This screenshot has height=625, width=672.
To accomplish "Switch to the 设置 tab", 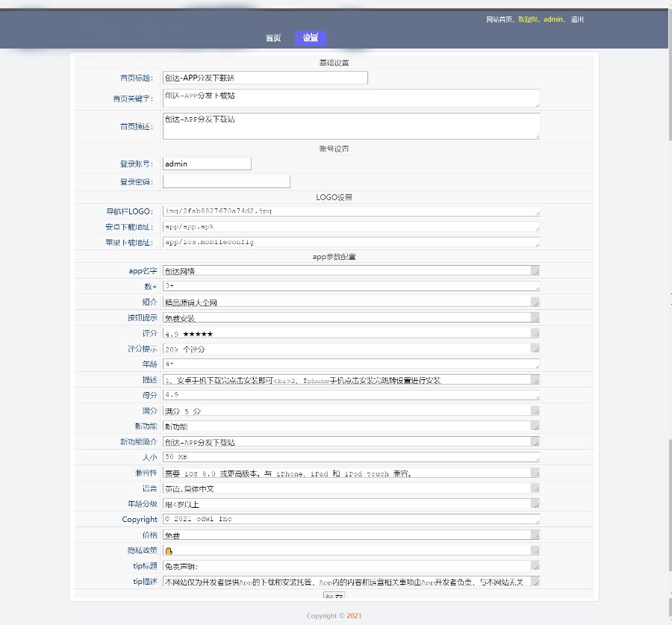I will coord(311,38).
